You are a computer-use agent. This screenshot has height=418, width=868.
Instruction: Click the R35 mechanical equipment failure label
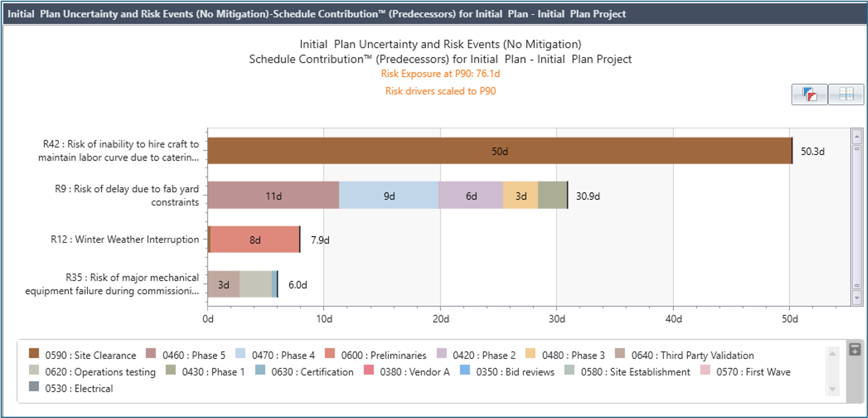(112, 284)
